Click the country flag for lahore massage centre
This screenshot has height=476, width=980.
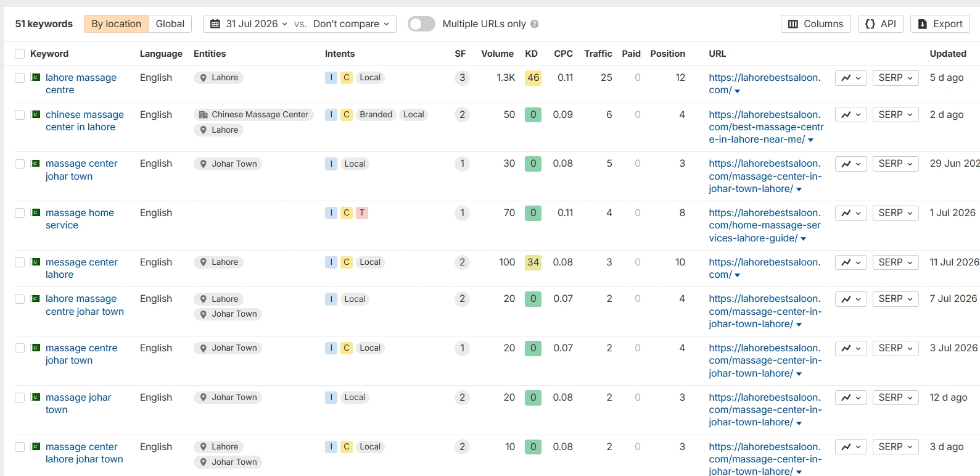(36, 77)
